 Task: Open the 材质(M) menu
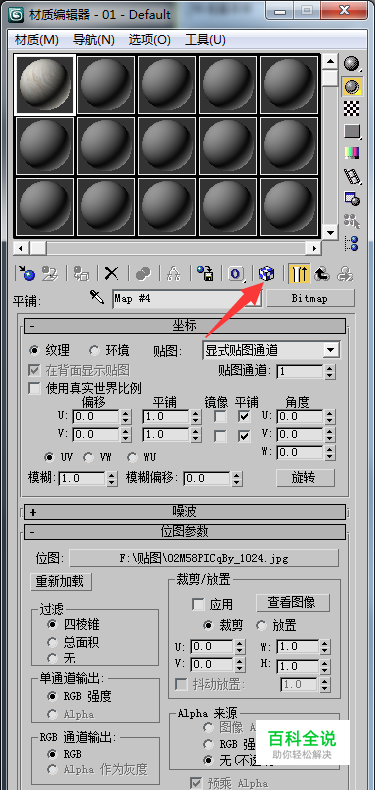[x=37, y=40]
